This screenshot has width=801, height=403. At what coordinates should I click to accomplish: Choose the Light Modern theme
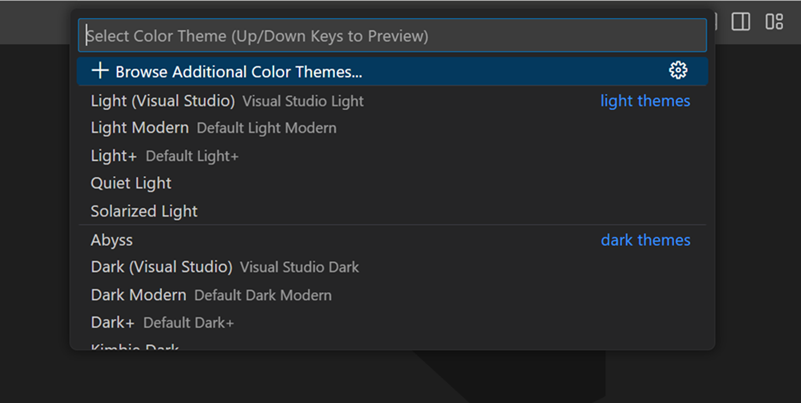pyautogui.click(x=140, y=128)
